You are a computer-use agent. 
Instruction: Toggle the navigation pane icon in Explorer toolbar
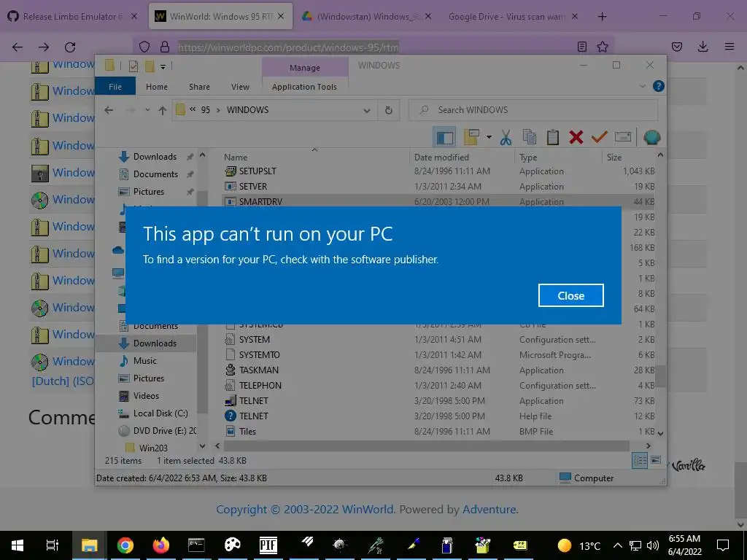coord(444,138)
